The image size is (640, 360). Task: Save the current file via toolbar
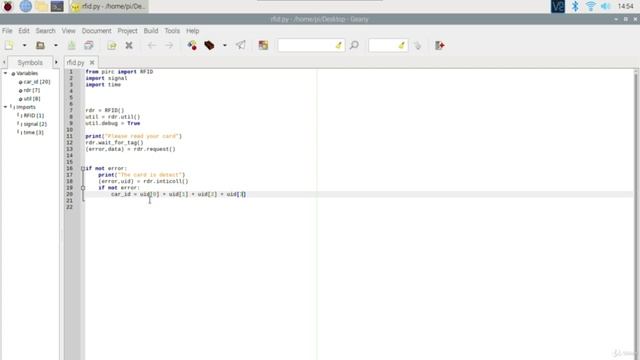click(x=71, y=45)
